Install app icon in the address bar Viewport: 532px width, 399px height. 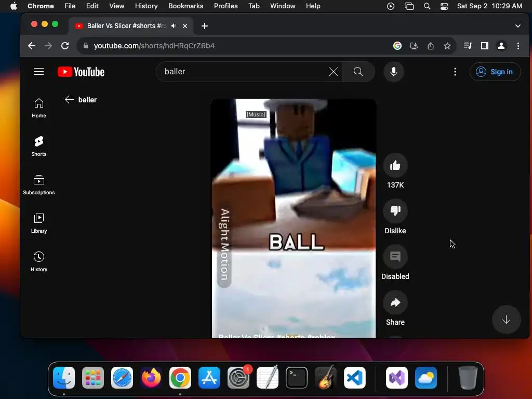[x=414, y=46]
